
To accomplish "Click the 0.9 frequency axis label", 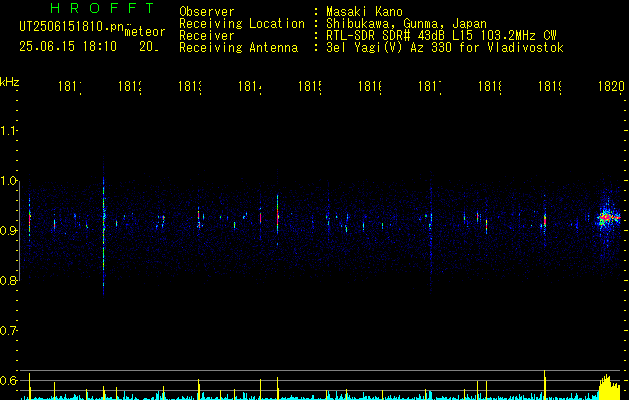I will pyautogui.click(x=8, y=230).
